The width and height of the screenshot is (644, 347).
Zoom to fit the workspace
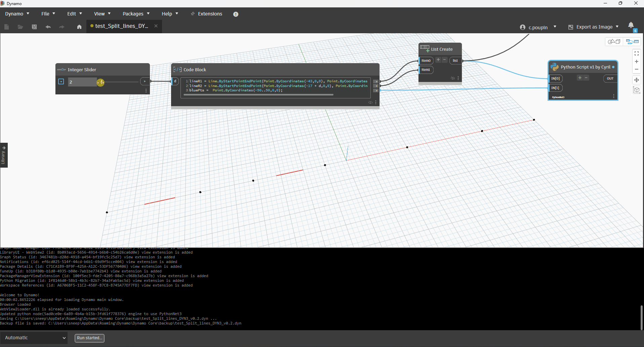[x=637, y=53]
